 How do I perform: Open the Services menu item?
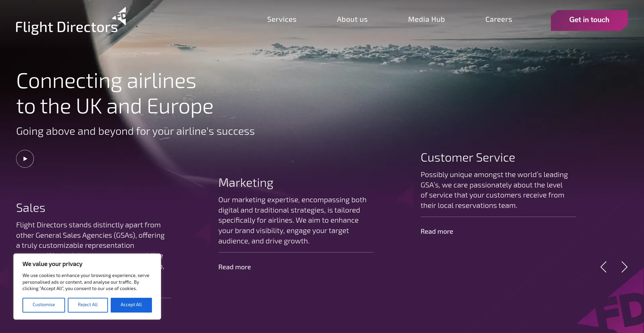pos(282,19)
